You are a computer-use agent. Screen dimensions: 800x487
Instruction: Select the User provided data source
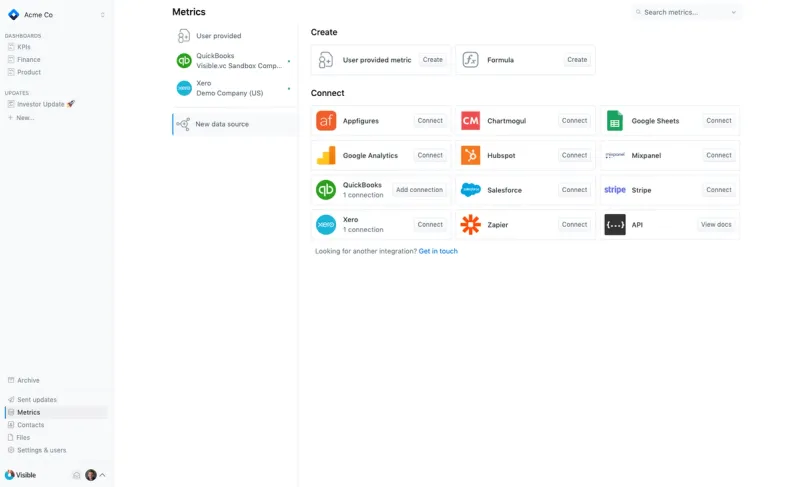234,36
